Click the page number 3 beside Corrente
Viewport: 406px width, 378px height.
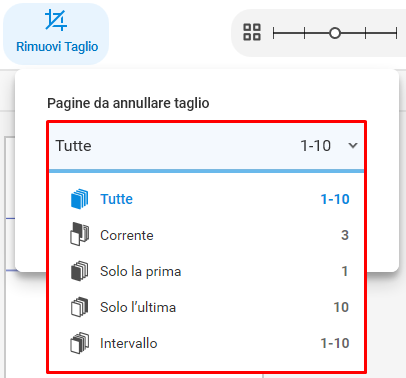pos(345,235)
